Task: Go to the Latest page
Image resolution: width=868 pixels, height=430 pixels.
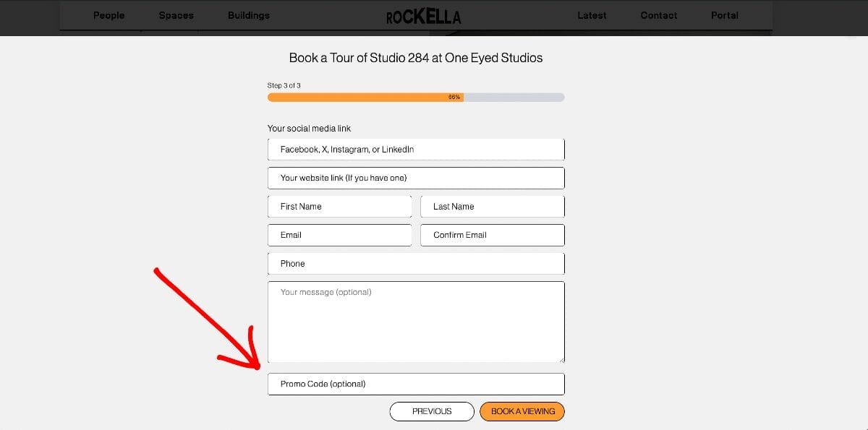Action: point(592,15)
